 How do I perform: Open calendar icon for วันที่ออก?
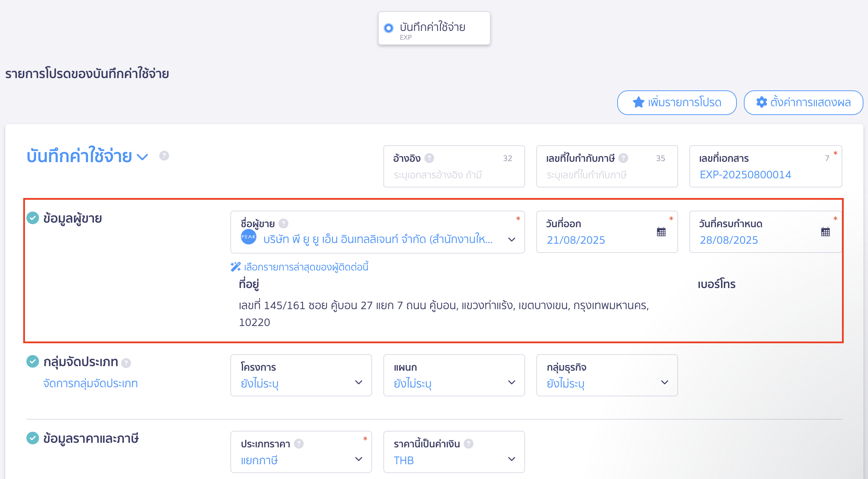[x=661, y=232]
